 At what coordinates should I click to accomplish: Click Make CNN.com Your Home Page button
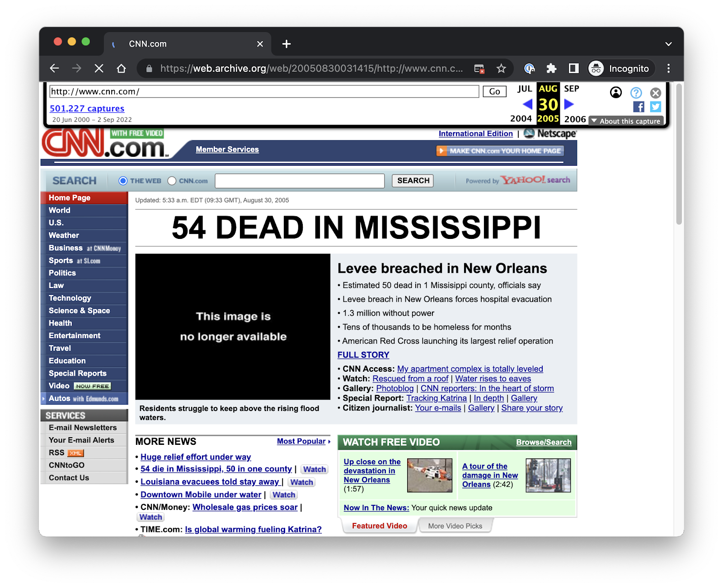pos(500,151)
